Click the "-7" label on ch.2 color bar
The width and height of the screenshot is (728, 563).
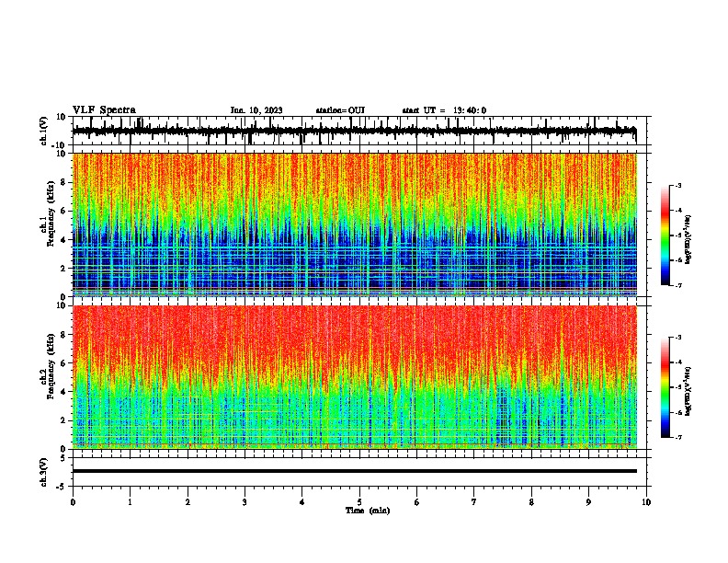[x=678, y=438]
